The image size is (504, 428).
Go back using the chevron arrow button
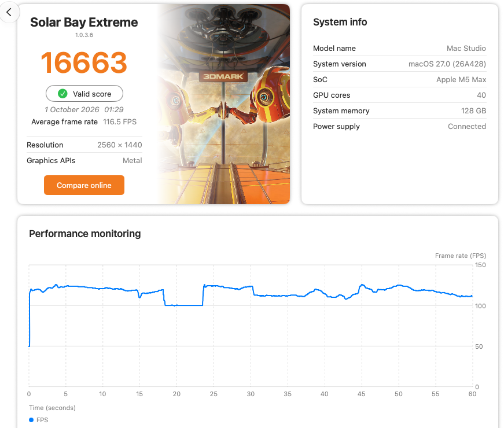(9, 12)
